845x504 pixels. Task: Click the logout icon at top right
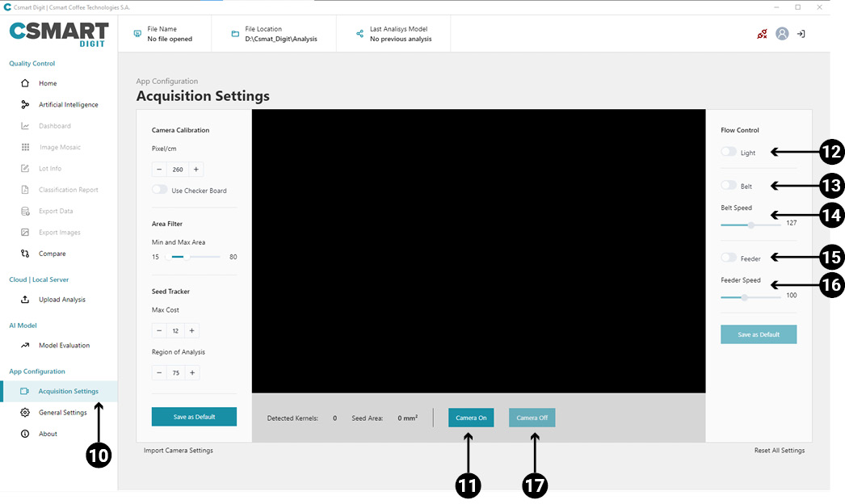pyautogui.click(x=801, y=34)
